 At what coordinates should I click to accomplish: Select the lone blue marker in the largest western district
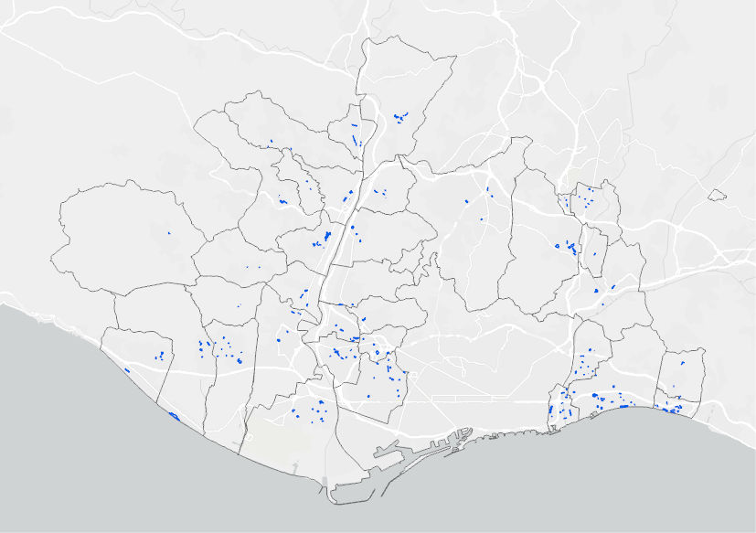(169, 233)
